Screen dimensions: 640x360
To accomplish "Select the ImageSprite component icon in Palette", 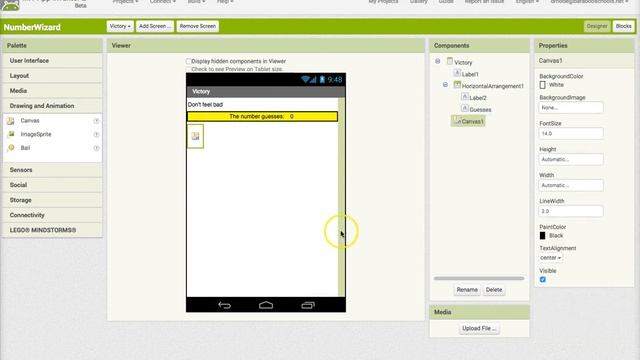I will [11, 134].
